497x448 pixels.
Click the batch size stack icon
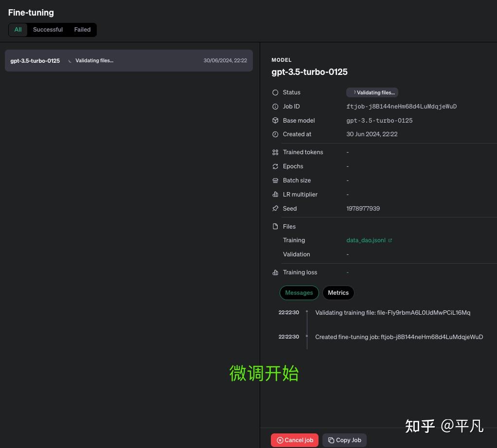275,180
